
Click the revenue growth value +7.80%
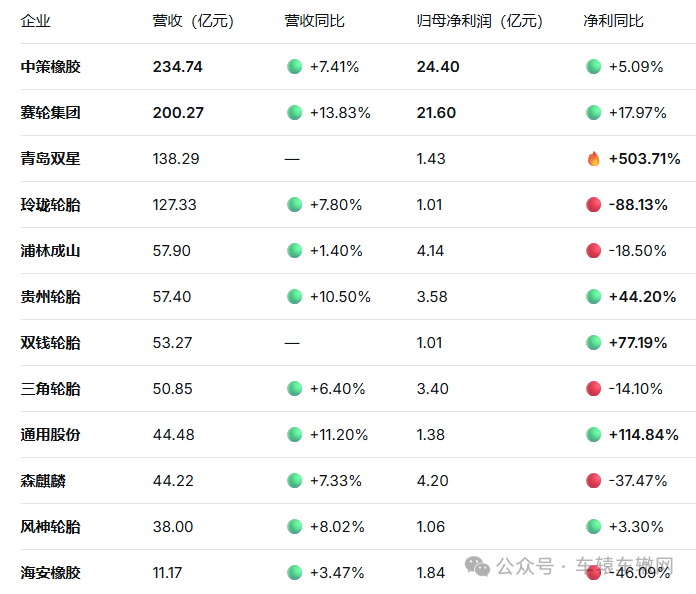tap(336, 205)
